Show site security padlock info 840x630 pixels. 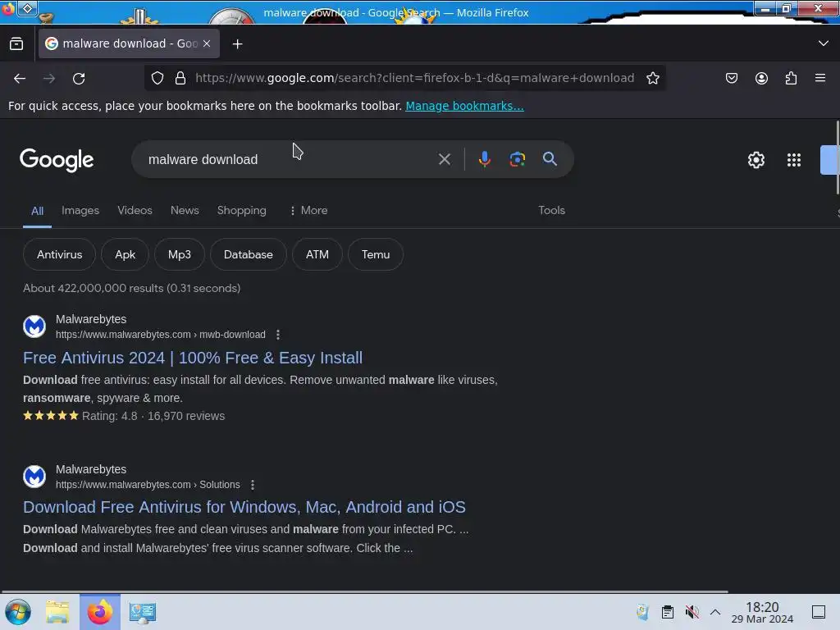[180, 78]
